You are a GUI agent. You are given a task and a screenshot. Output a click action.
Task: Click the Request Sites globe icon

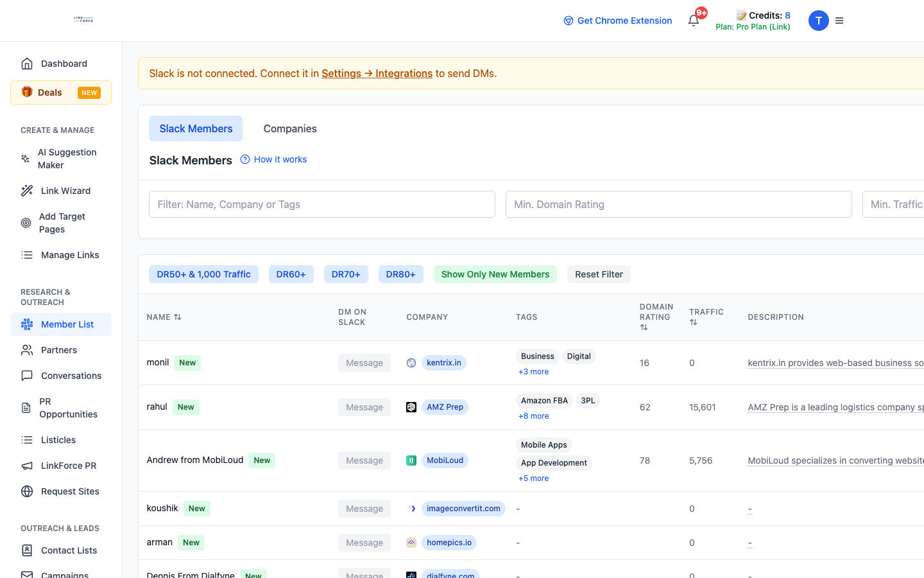click(x=27, y=491)
